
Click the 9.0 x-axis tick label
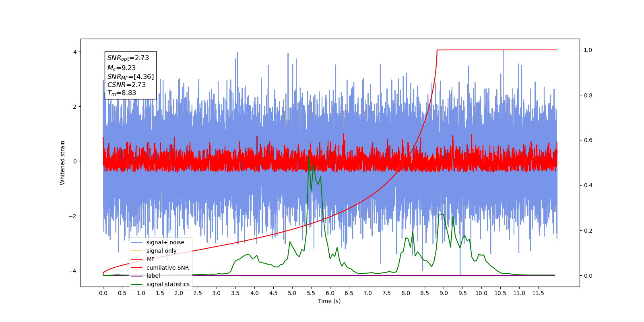(444, 293)
